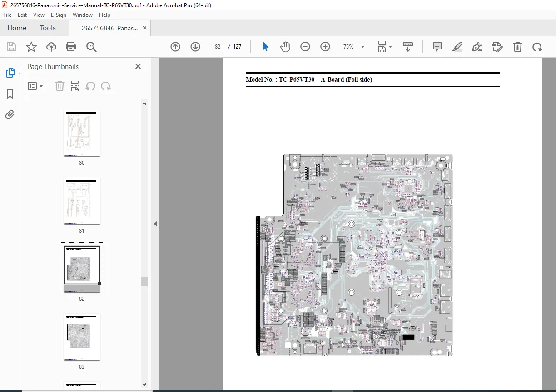The height and width of the screenshot is (392, 556).
Task: Bookmark the file with the star icon
Action: pos(31,47)
